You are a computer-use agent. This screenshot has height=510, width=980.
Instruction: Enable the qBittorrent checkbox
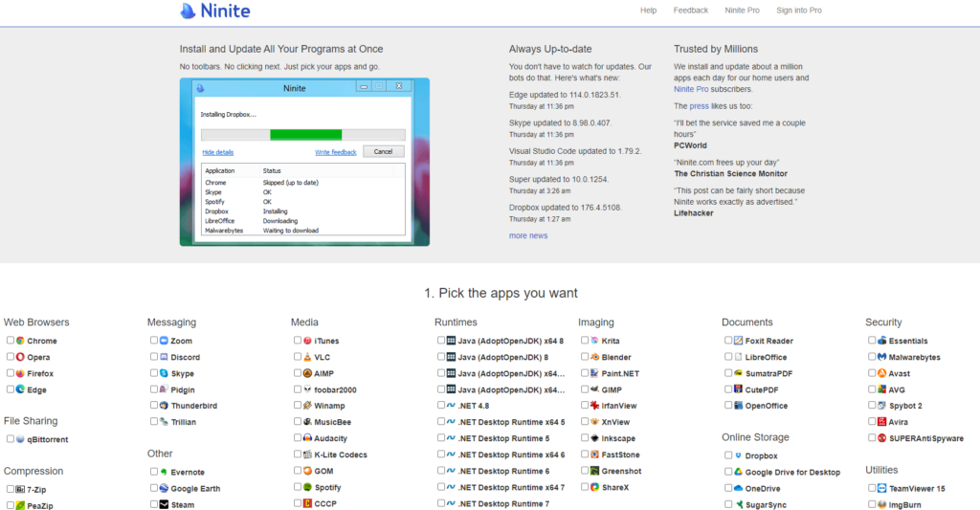pyautogui.click(x=10, y=439)
